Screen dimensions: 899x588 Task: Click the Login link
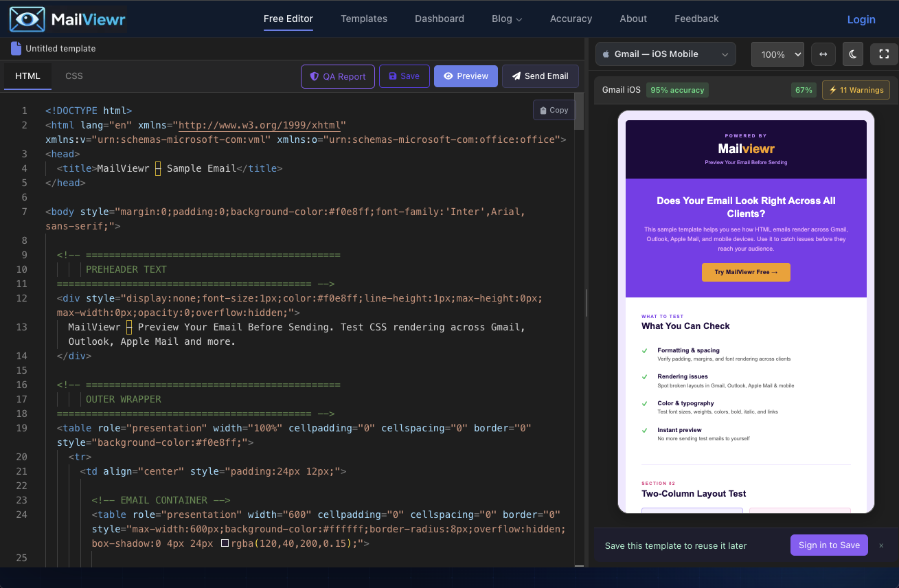861,19
